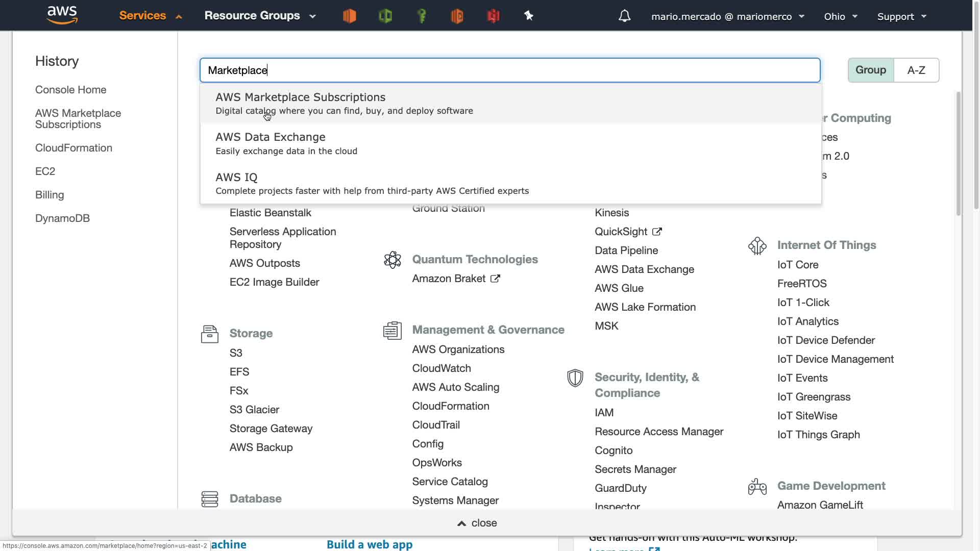Switch service list to Group view
This screenshot has height=551, width=980.
click(x=870, y=70)
